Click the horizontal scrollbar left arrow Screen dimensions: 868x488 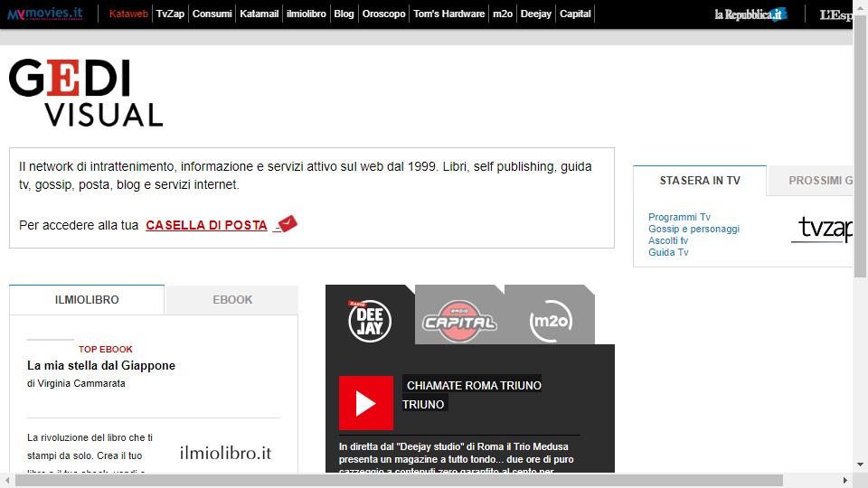(7, 480)
